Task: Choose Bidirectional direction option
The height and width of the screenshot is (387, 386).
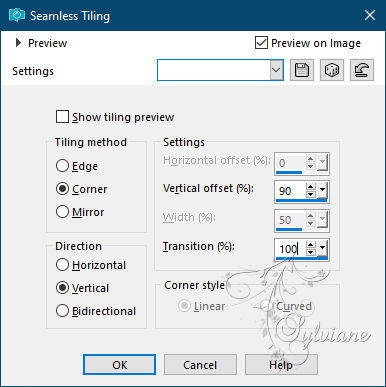Action: click(62, 311)
